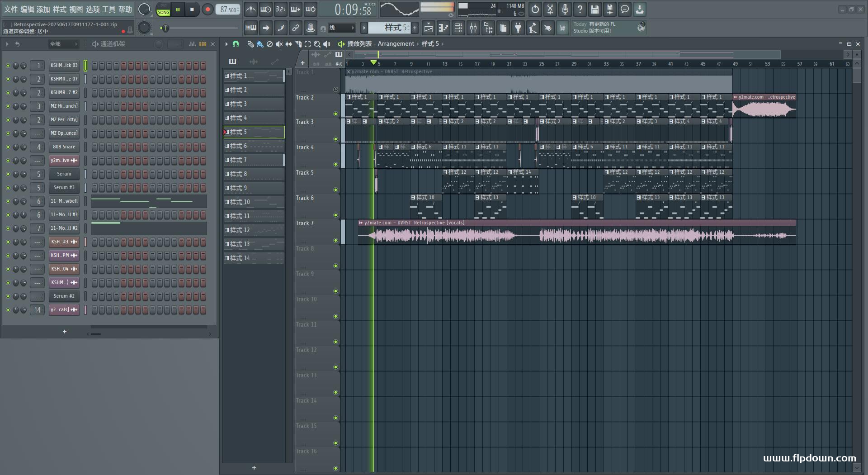Screen dimensions: 868x475
Task: Click the 808 Snare channel button
Action: [64, 147]
